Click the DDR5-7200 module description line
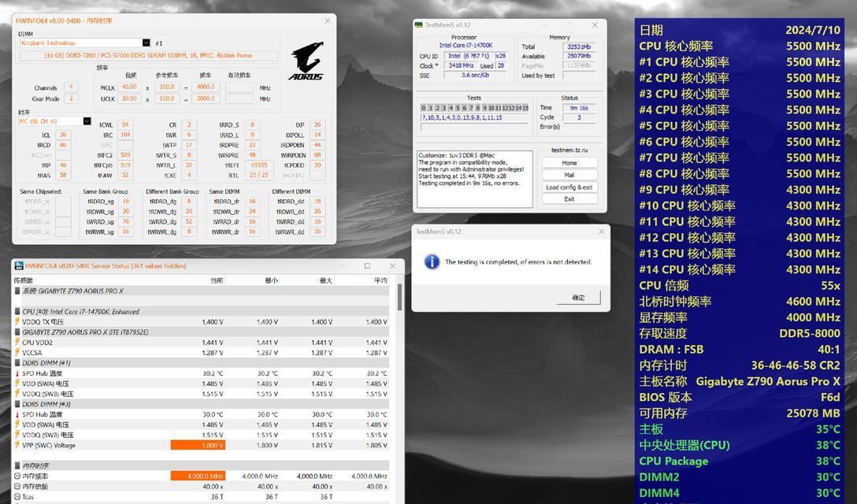The height and width of the screenshot is (504, 857). point(148,55)
